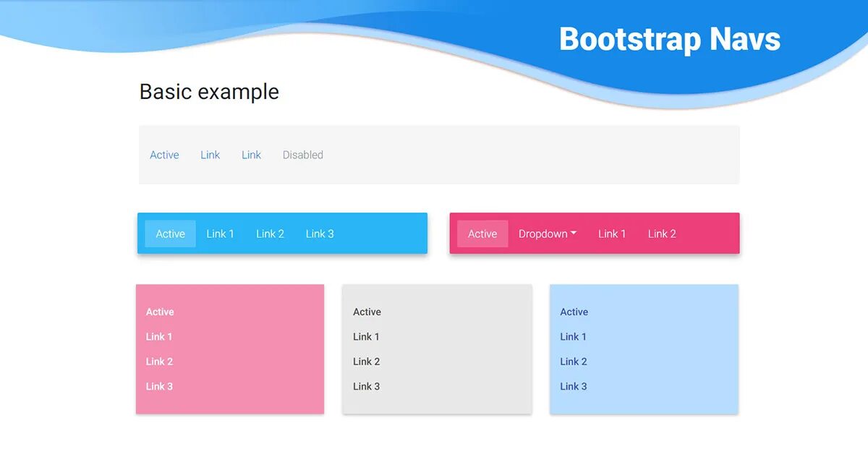Image resolution: width=868 pixels, height=454 pixels.
Task: Click the Disabled item in the basic nav
Action: pyautogui.click(x=302, y=155)
